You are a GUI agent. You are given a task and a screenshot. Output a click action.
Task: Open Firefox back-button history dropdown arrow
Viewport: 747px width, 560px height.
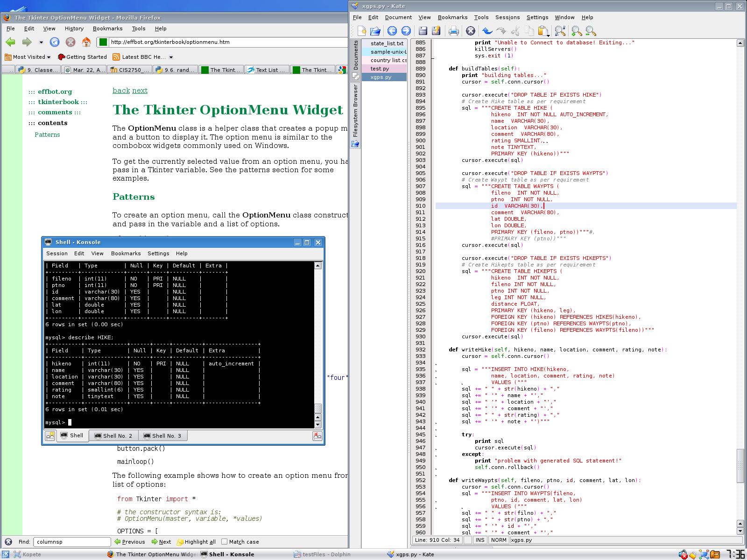pyautogui.click(x=40, y=42)
